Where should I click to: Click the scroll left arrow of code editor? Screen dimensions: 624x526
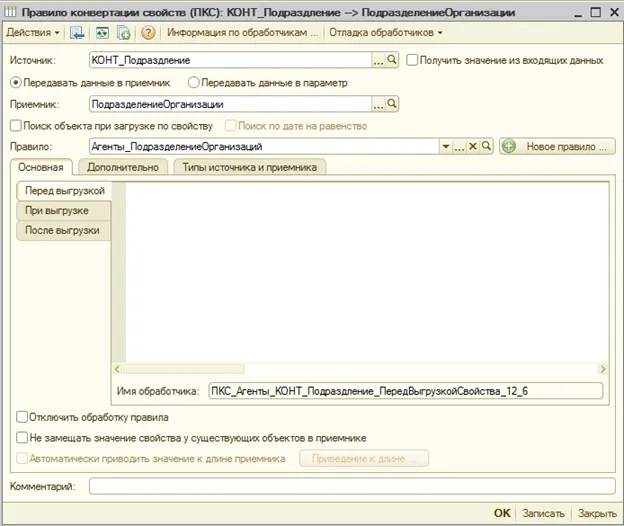pos(117,369)
